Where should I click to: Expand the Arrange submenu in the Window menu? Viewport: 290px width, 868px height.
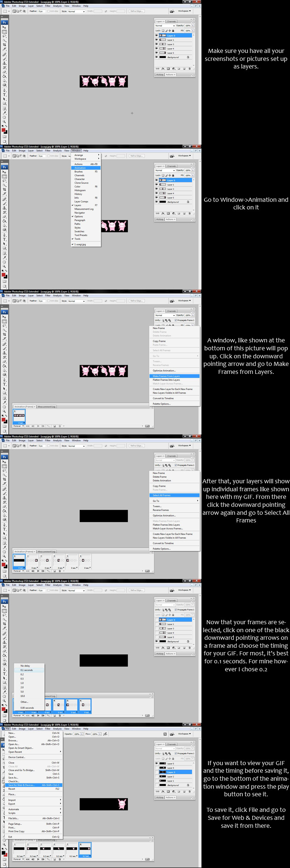point(86,155)
